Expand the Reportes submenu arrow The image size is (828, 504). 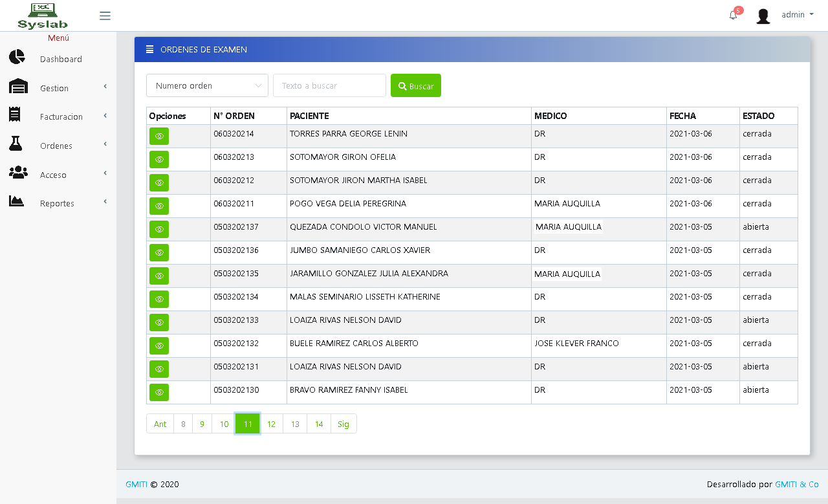pos(105,202)
